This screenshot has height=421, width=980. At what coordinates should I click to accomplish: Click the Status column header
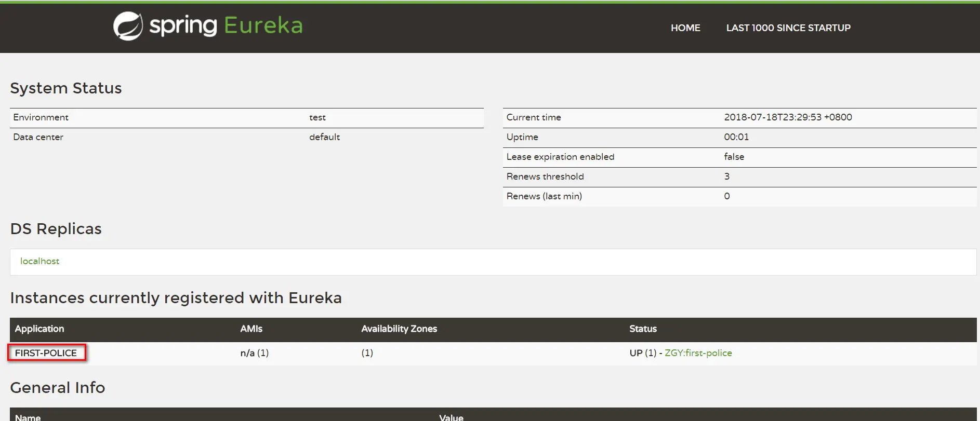(643, 329)
